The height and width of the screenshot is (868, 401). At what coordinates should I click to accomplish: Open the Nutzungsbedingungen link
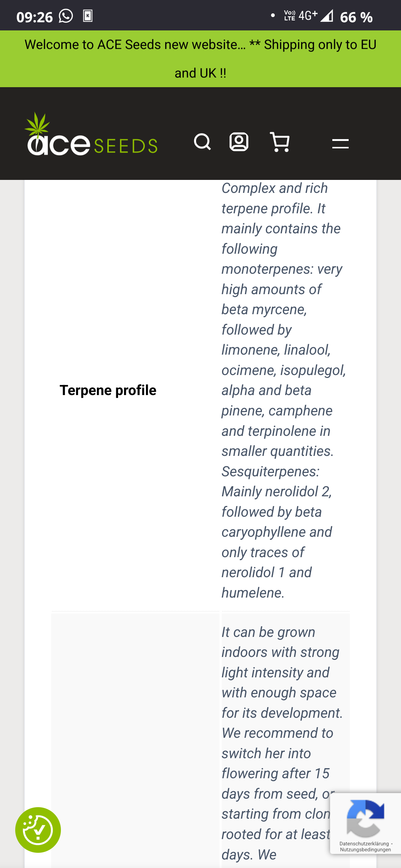(365, 850)
